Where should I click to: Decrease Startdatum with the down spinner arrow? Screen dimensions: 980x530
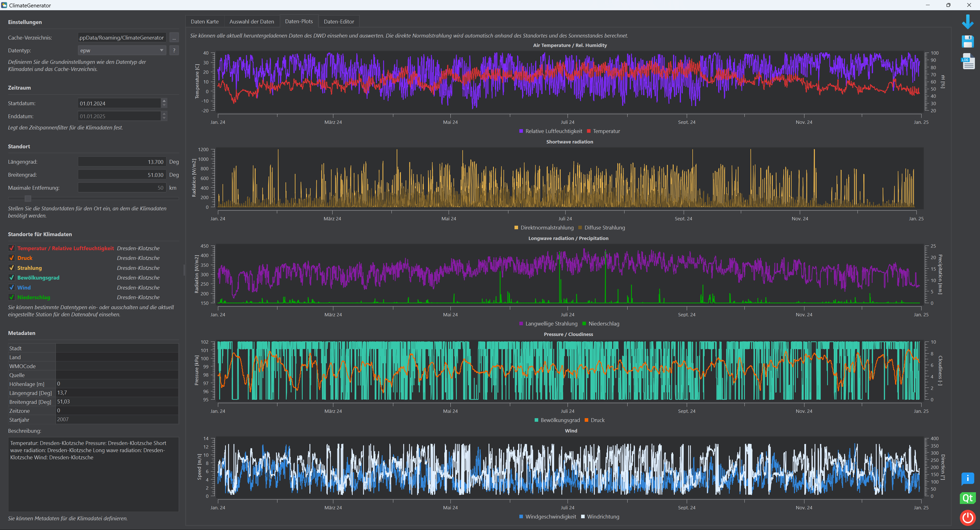click(164, 105)
